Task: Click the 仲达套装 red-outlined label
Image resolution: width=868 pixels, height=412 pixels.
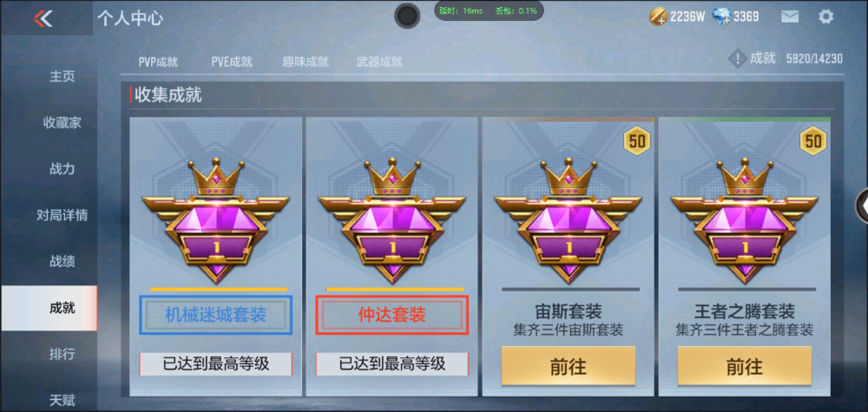Action: (x=392, y=315)
